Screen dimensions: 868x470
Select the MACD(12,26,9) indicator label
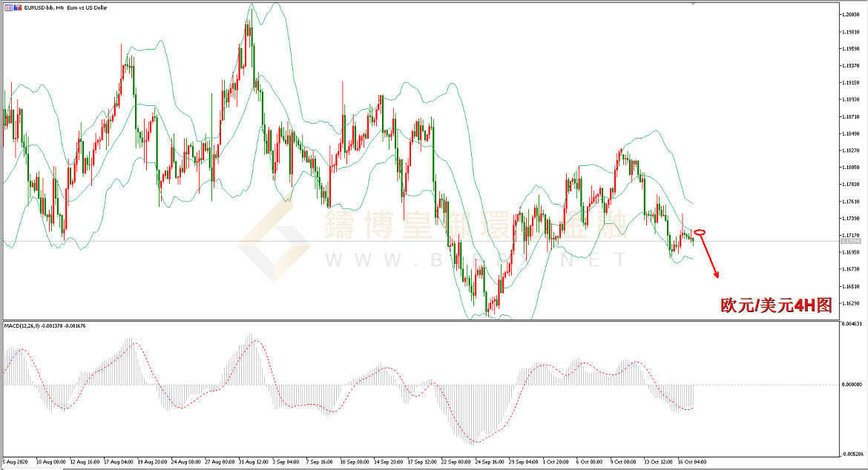tap(45, 325)
